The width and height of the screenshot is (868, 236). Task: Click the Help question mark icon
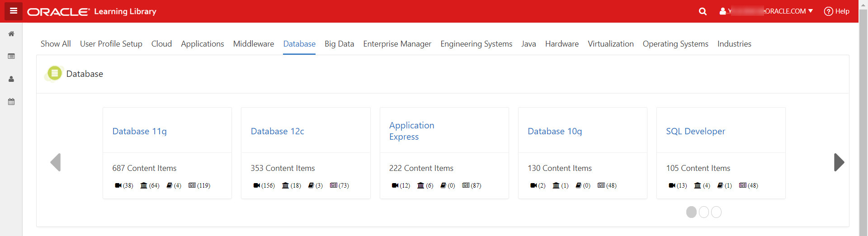828,11
